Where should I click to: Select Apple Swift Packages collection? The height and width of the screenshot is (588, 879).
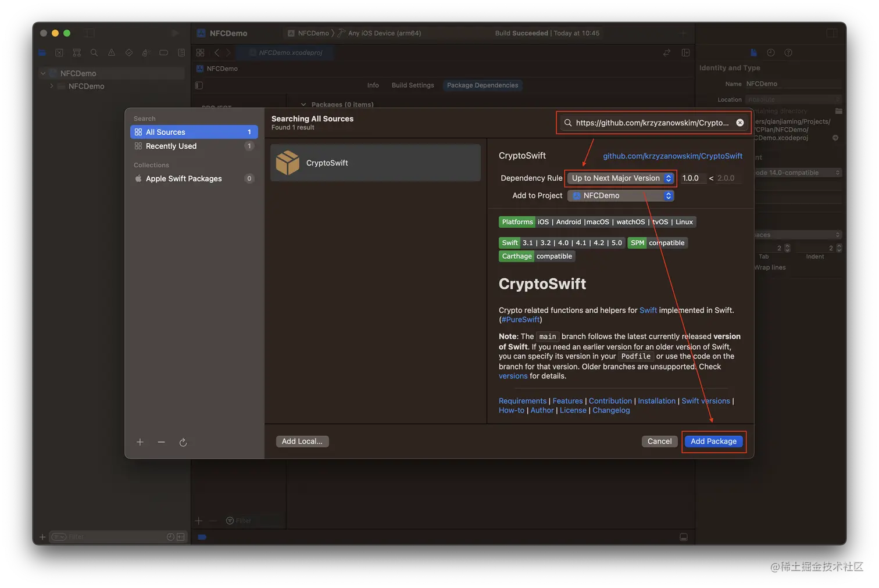point(194,178)
